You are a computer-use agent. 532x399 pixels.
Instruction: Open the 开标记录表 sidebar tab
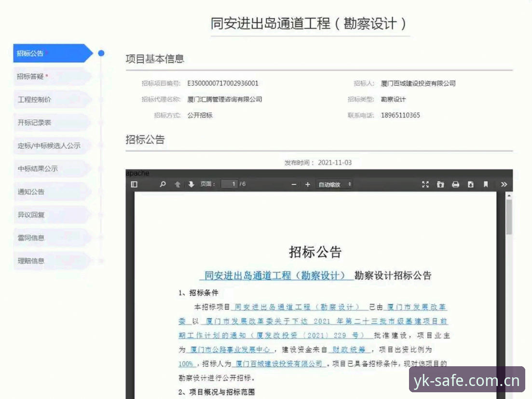[53, 122]
